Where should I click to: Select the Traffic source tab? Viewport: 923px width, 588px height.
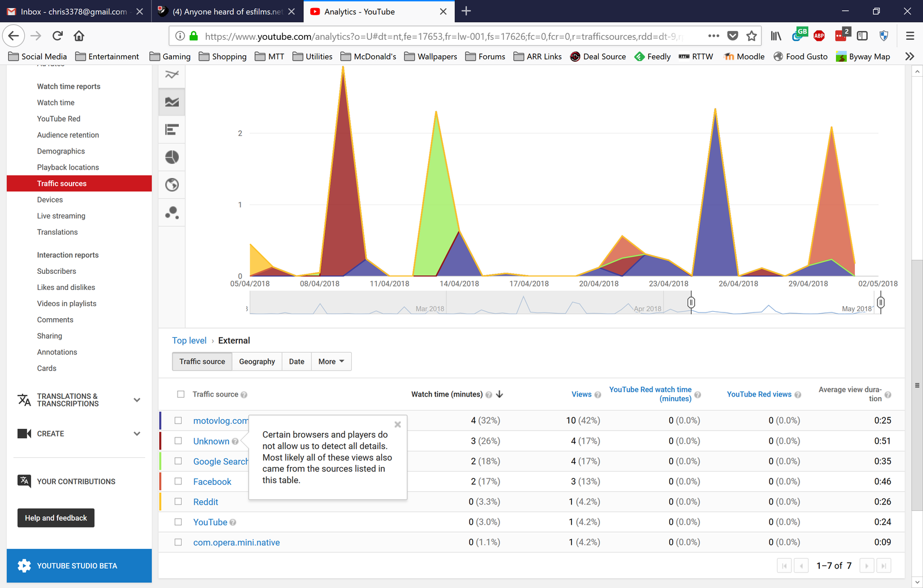click(x=202, y=361)
